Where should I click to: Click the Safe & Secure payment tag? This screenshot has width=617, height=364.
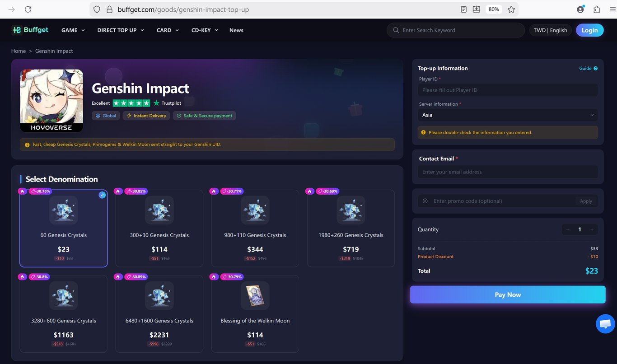204,116
